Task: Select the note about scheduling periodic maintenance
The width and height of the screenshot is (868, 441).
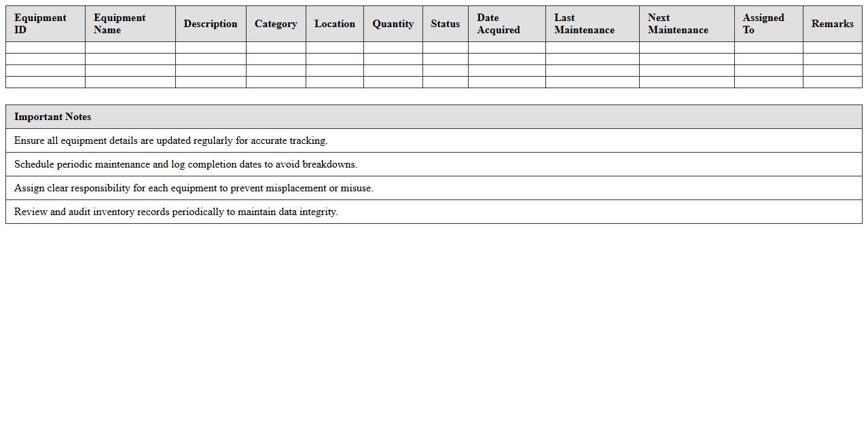Action: 185,164
